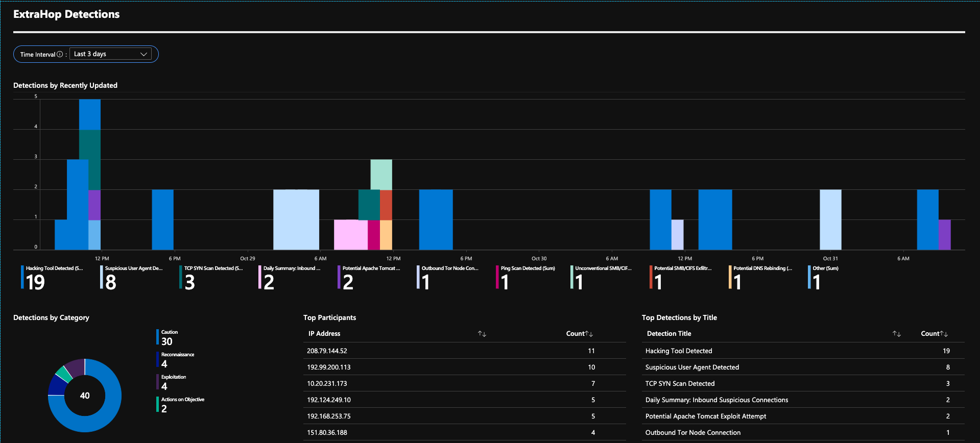Click Hacking Tool Detected table row

(803, 351)
